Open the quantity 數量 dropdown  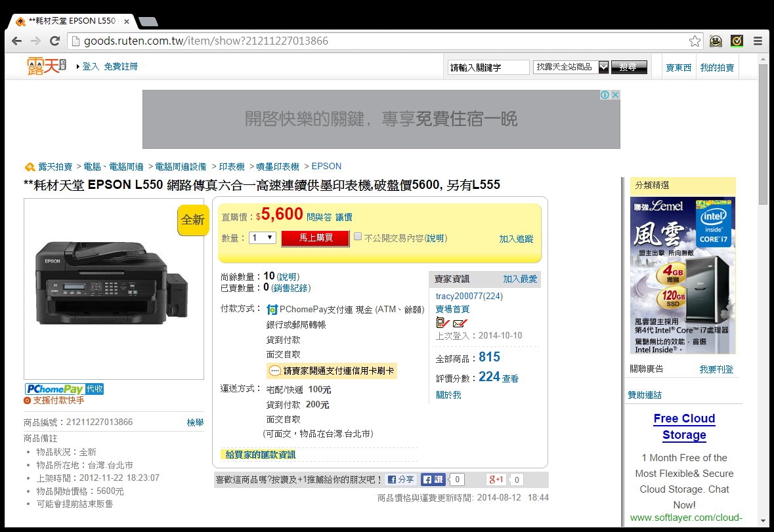262,237
